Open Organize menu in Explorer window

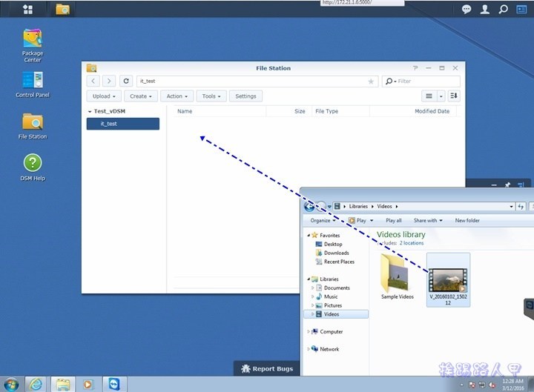(x=323, y=220)
